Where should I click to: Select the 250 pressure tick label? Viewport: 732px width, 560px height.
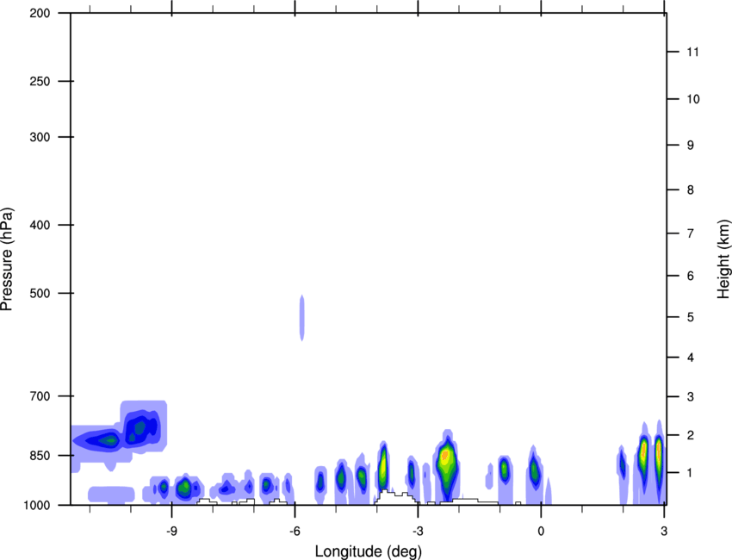[x=40, y=81]
